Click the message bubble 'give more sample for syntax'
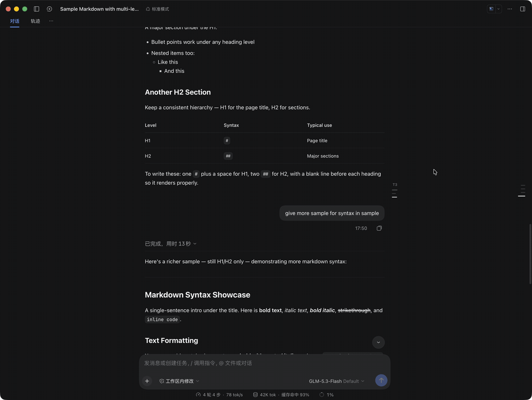Image resolution: width=532 pixels, height=400 pixels. pyautogui.click(x=332, y=213)
